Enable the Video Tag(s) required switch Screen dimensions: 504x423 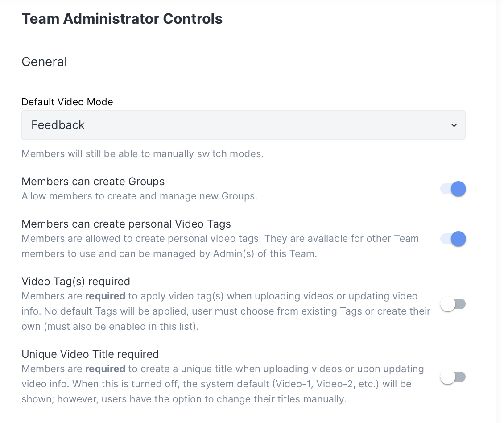click(x=453, y=304)
